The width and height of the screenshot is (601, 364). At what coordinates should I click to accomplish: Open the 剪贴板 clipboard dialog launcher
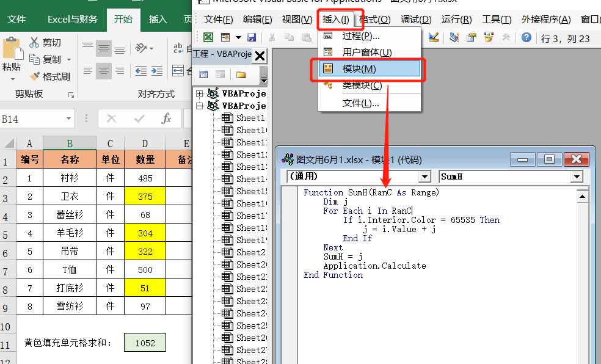point(71,95)
